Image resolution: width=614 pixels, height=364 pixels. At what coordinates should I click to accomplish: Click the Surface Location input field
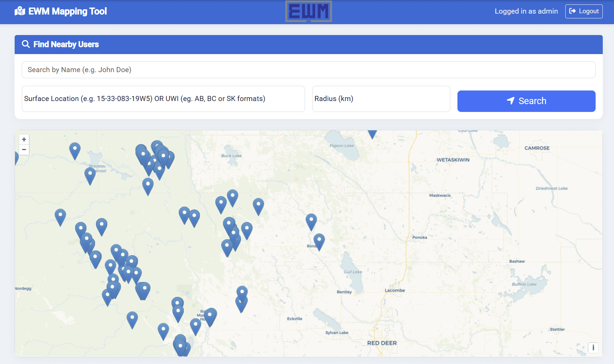[163, 99]
